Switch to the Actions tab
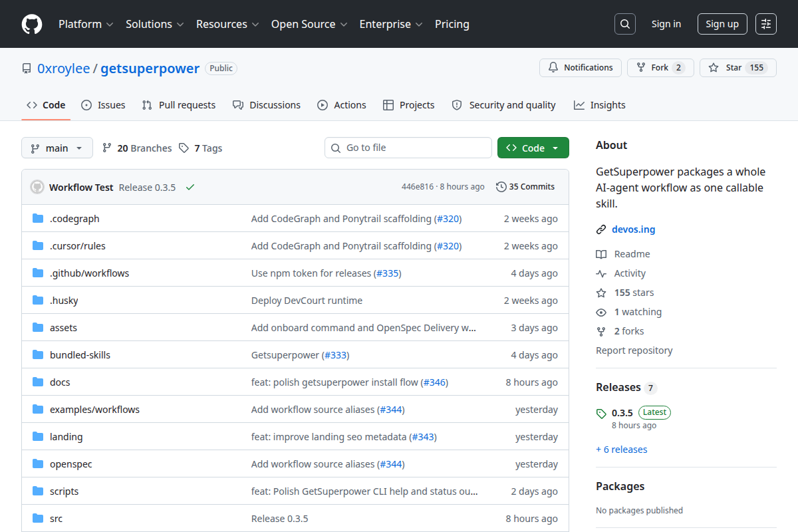This screenshot has height=532, width=798. (x=342, y=105)
